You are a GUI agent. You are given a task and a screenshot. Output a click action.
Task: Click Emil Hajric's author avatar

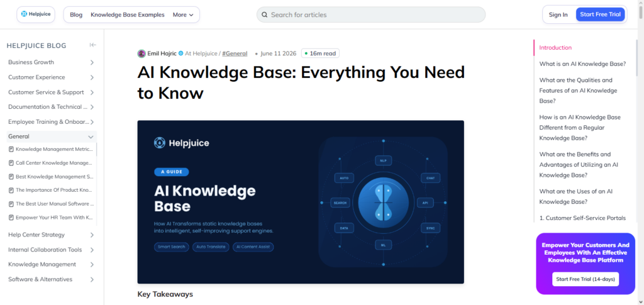(x=142, y=53)
